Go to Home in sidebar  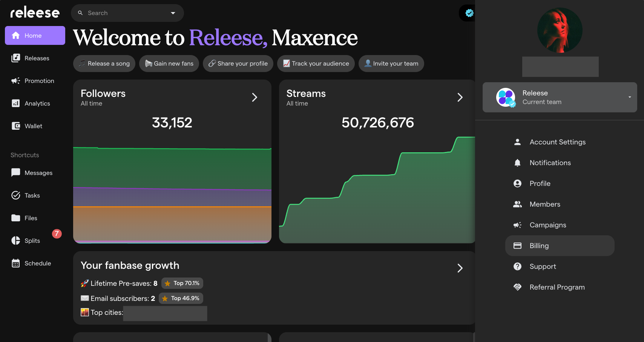point(35,35)
